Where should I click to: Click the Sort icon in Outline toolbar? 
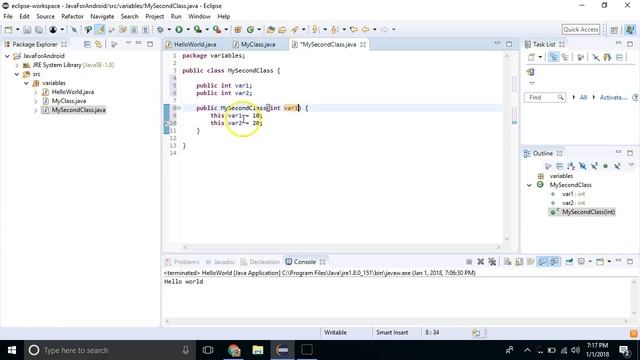click(571, 166)
